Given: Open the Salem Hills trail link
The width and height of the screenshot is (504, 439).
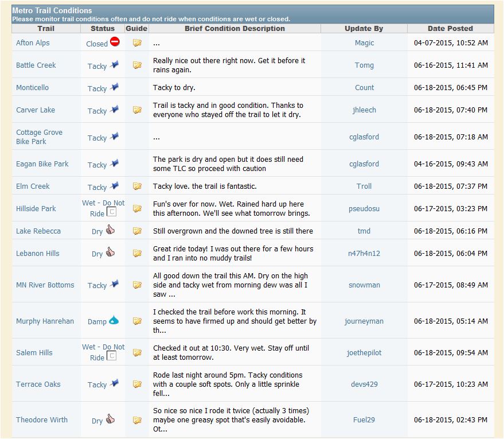Looking at the screenshot, I should click(x=34, y=353).
